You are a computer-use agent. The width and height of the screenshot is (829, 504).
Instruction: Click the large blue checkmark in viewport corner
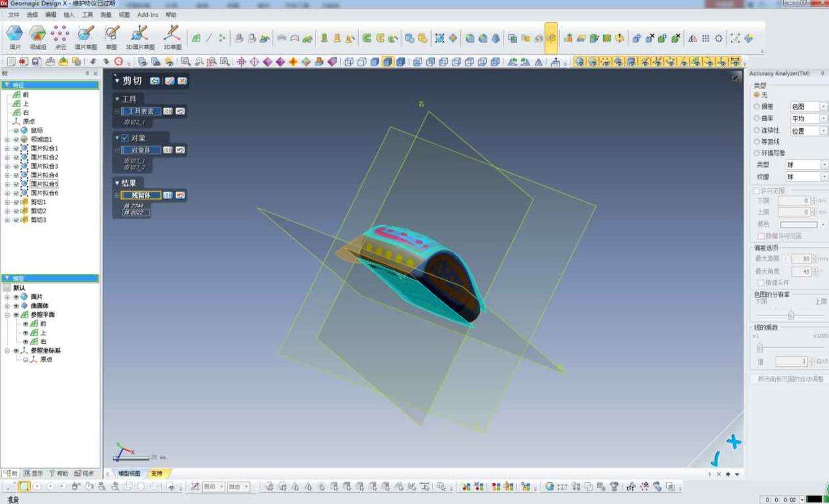point(715,458)
